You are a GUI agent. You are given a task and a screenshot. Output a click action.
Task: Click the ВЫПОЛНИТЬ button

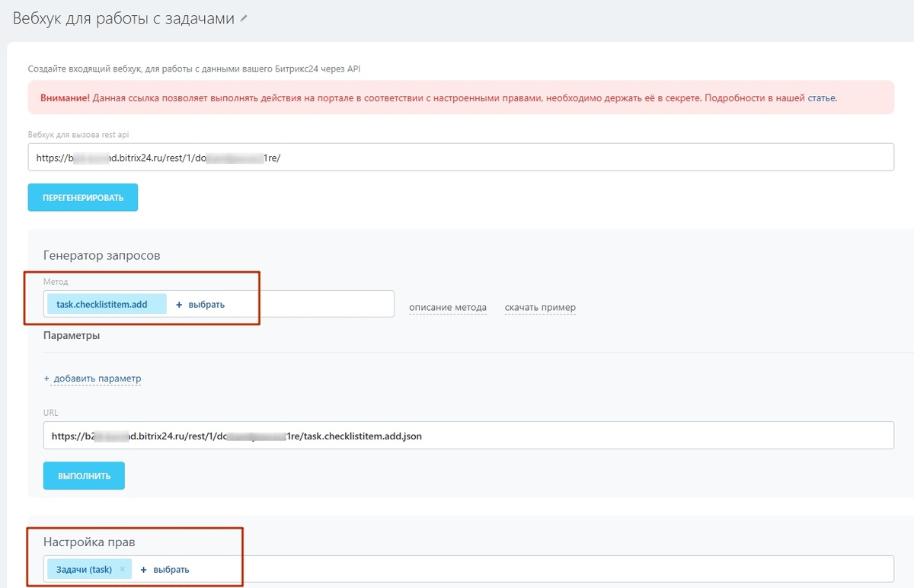[x=84, y=475]
